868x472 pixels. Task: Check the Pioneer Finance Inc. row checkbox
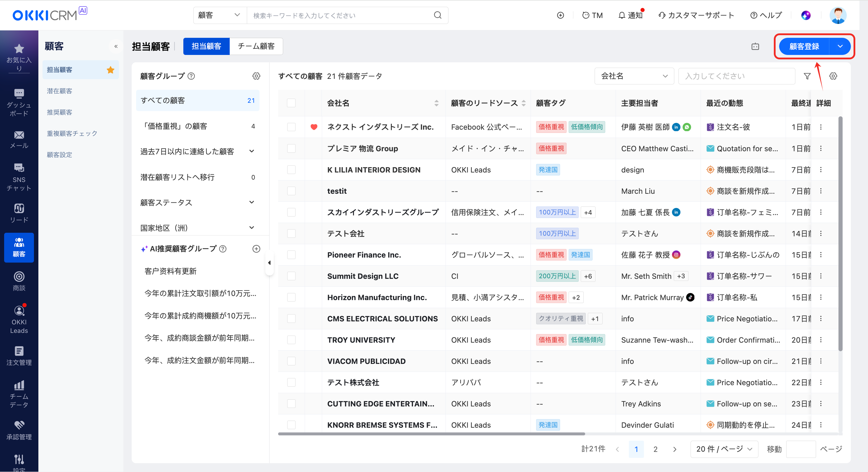click(x=291, y=255)
